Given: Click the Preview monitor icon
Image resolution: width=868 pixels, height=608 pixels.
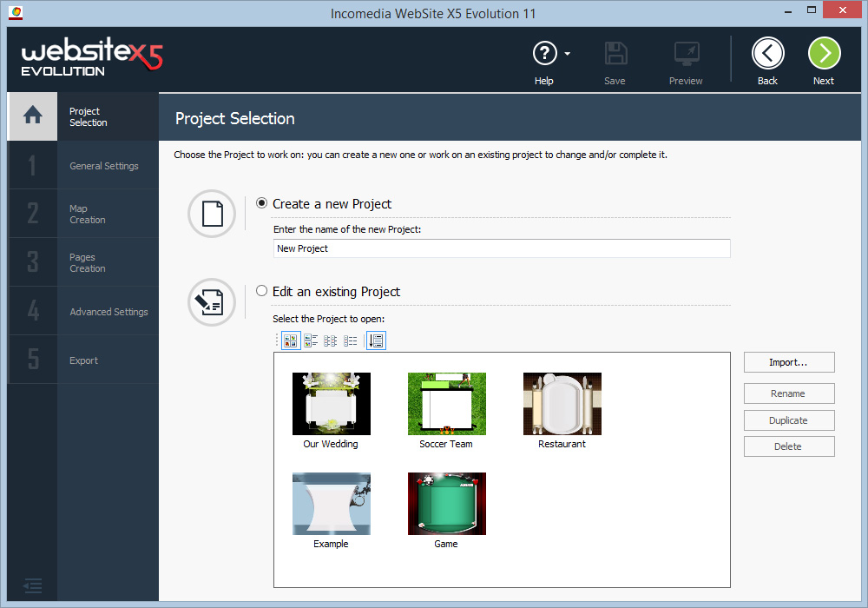Looking at the screenshot, I should pyautogui.click(x=686, y=53).
